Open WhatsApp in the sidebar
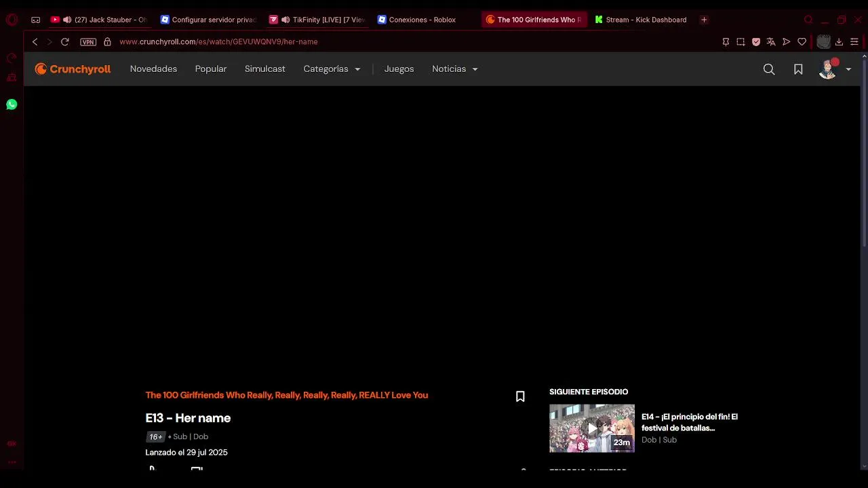The width and height of the screenshot is (868, 488). tap(12, 104)
